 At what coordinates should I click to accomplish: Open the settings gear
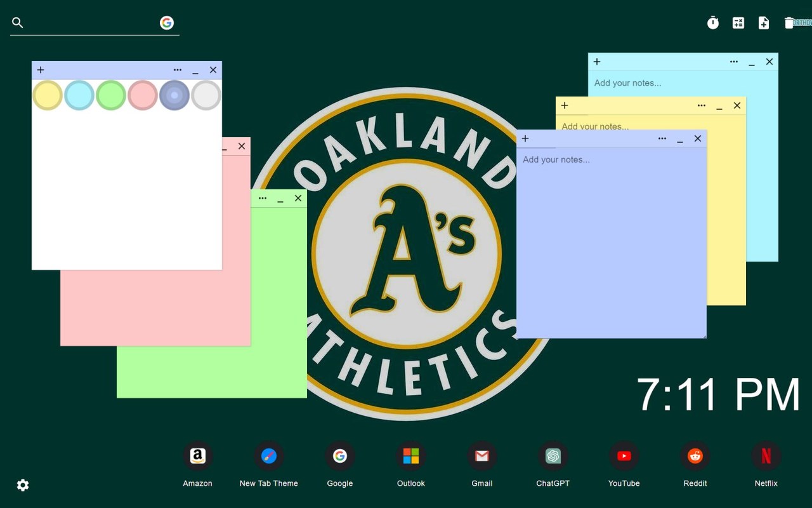pos(23,485)
